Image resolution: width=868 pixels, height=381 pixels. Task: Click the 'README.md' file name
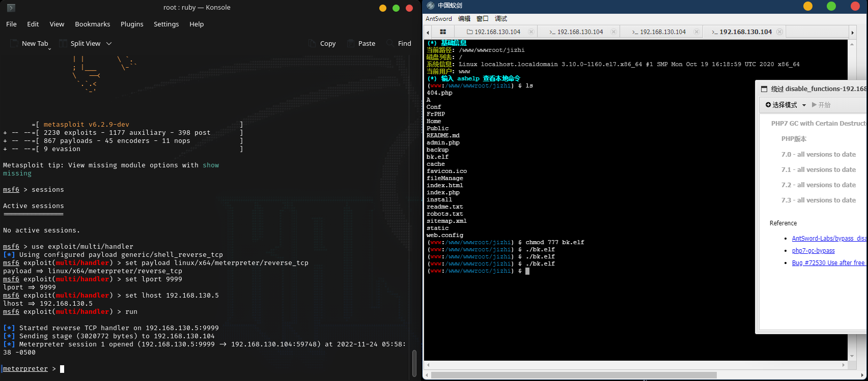443,136
